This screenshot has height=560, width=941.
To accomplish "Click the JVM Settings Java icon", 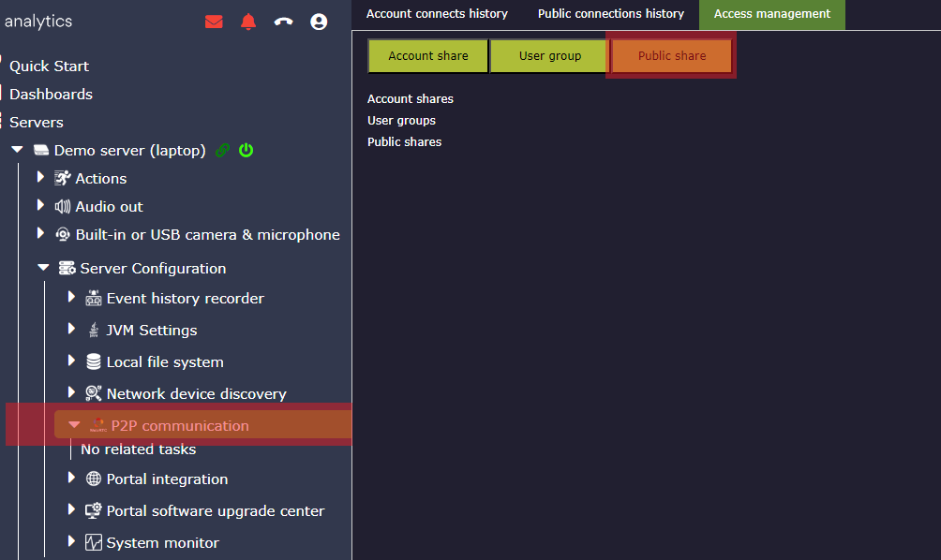I will point(93,330).
